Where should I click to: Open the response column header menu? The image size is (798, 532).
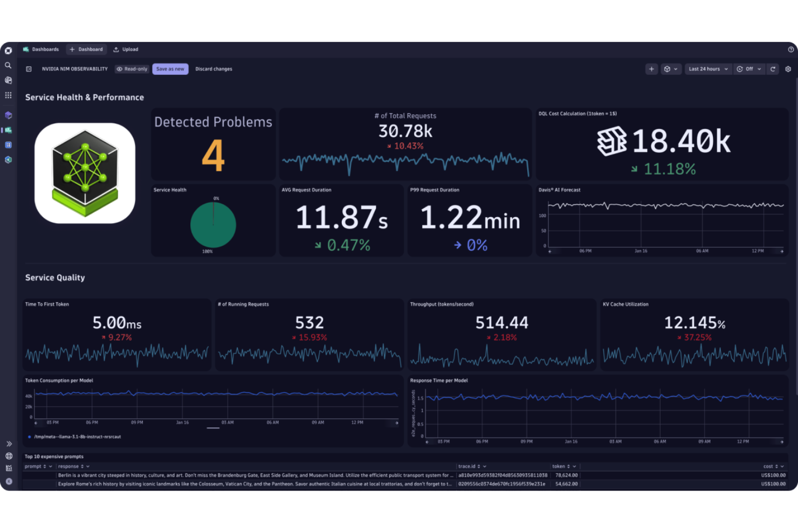pyautogui.click(x=87, y=467)
